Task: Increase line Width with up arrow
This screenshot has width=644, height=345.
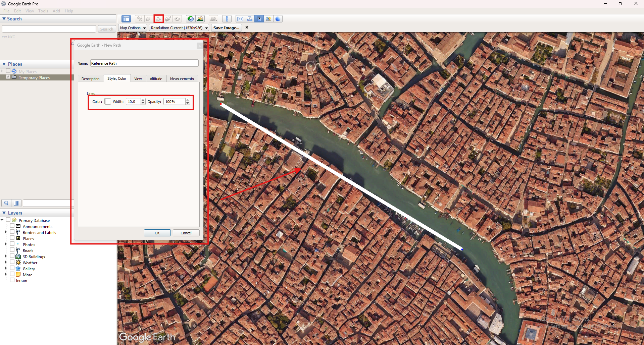Action: coord(143,100)
